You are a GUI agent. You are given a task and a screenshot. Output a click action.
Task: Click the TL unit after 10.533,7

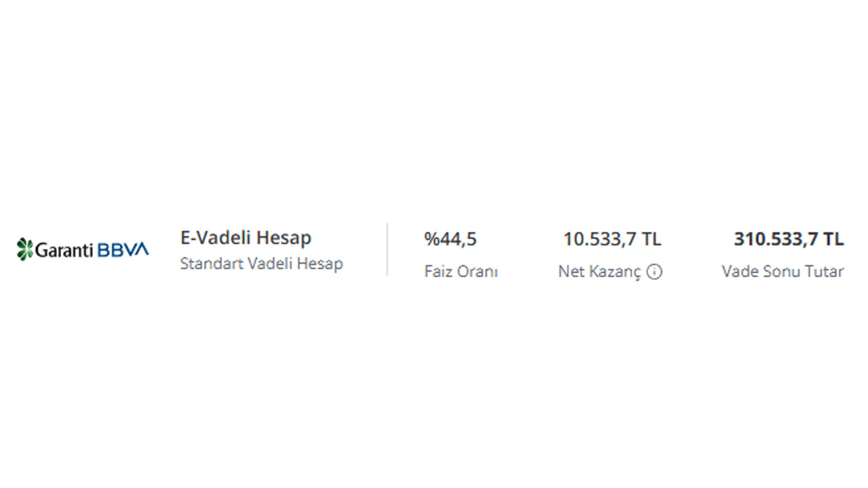click(x=652, y=239)
